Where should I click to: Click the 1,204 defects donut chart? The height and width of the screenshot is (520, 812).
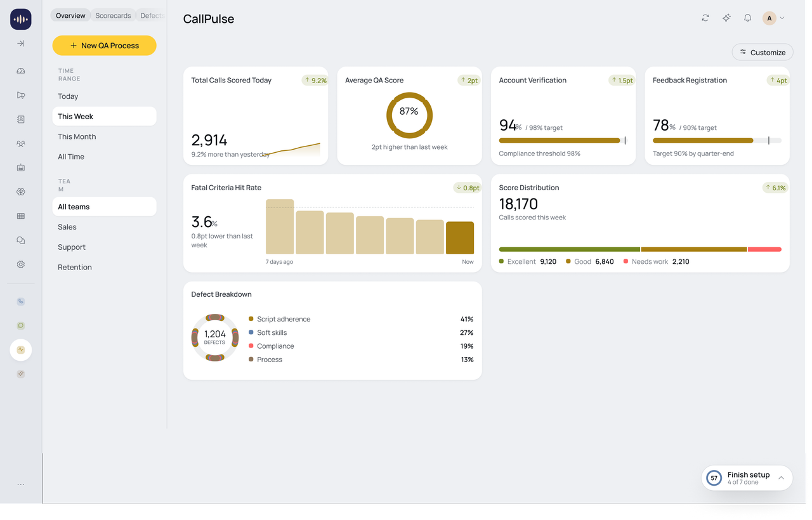tap(215, 337)
